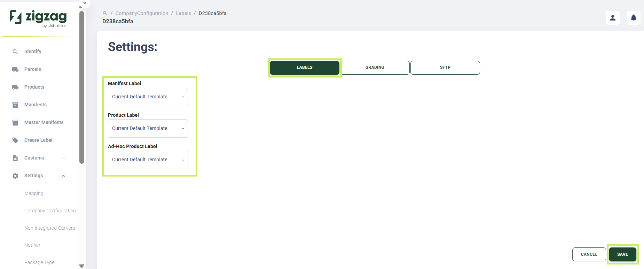Go to Package Type settings
Screen dimensions: 644x269
[39, 262]
